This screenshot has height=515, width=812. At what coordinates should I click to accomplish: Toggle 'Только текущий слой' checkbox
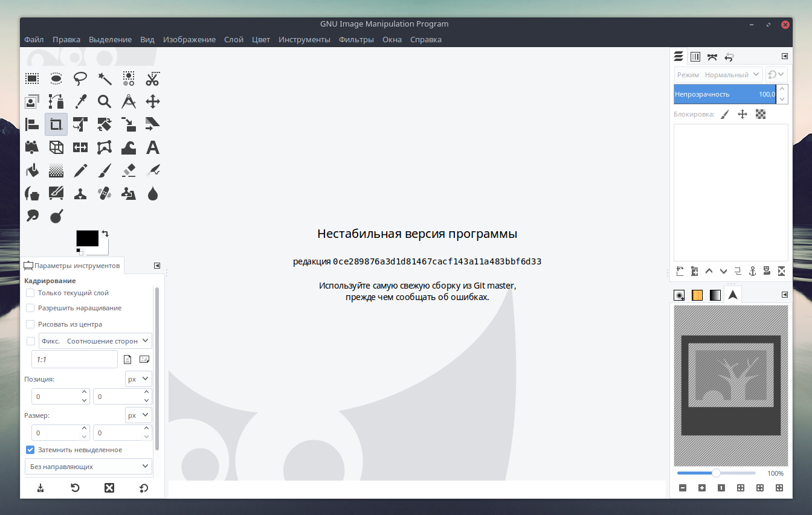(30, 293)
